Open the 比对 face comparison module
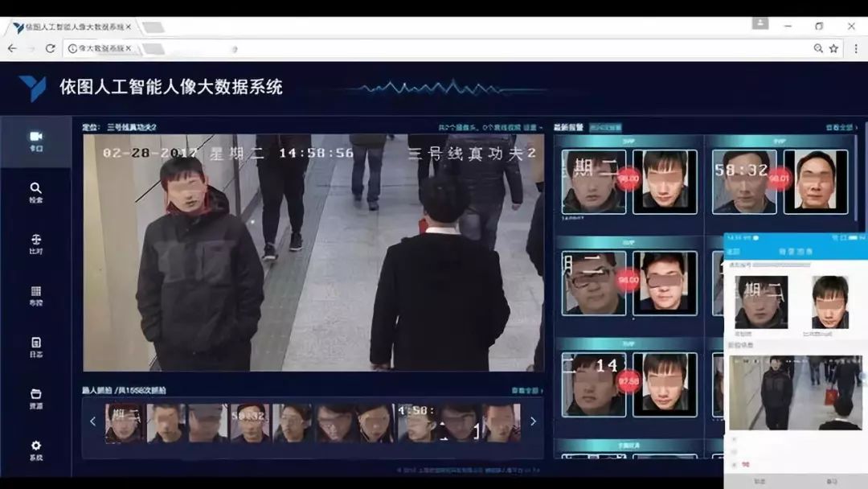Image resolution: width=868 pixels, height=489 pixels. [x=36, y=244]
